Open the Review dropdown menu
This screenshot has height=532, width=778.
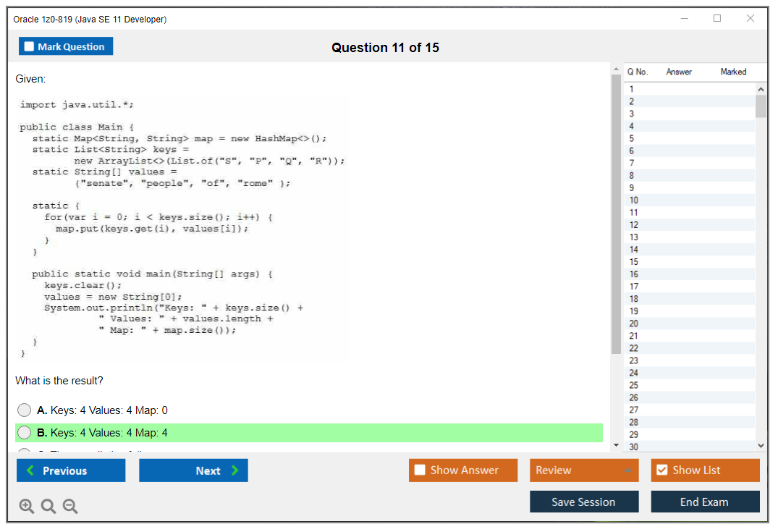coord(584,470)
